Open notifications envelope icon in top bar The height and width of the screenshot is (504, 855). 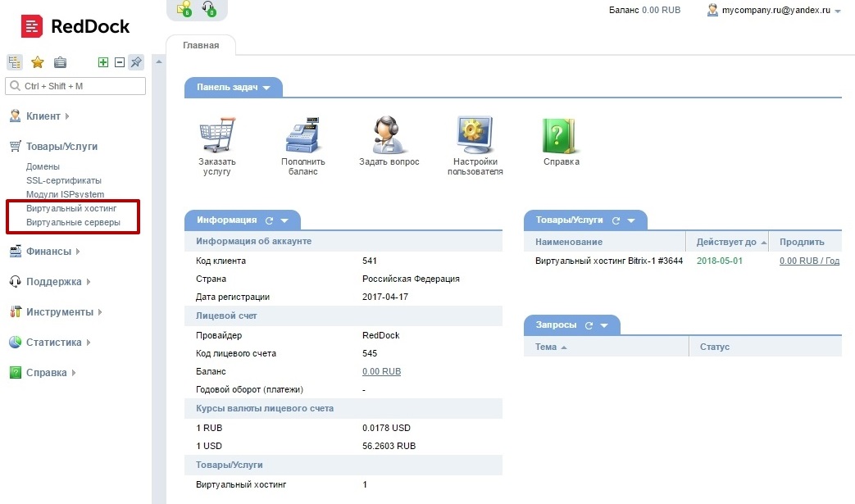tap(184, 10)
